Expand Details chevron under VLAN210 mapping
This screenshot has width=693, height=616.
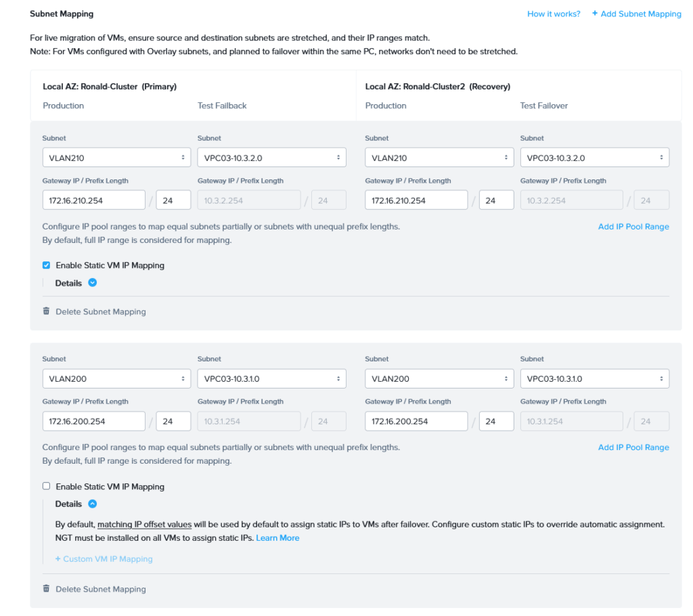point(93,283)
